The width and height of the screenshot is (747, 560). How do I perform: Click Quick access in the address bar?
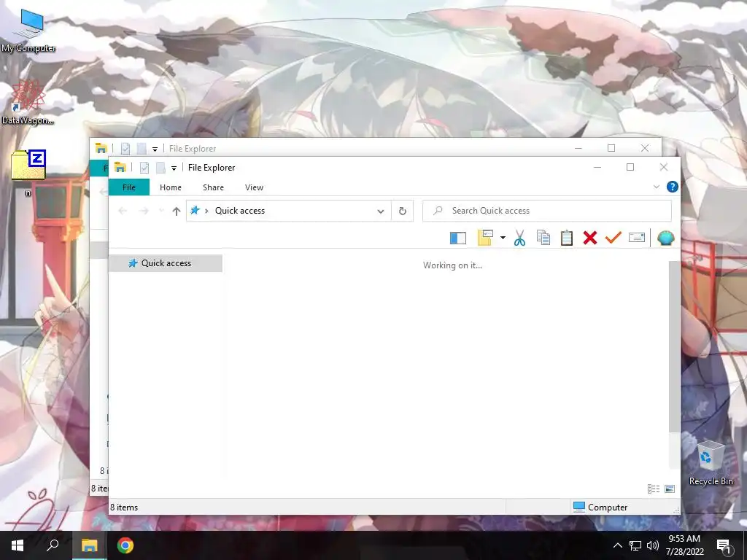click(239, 211)
